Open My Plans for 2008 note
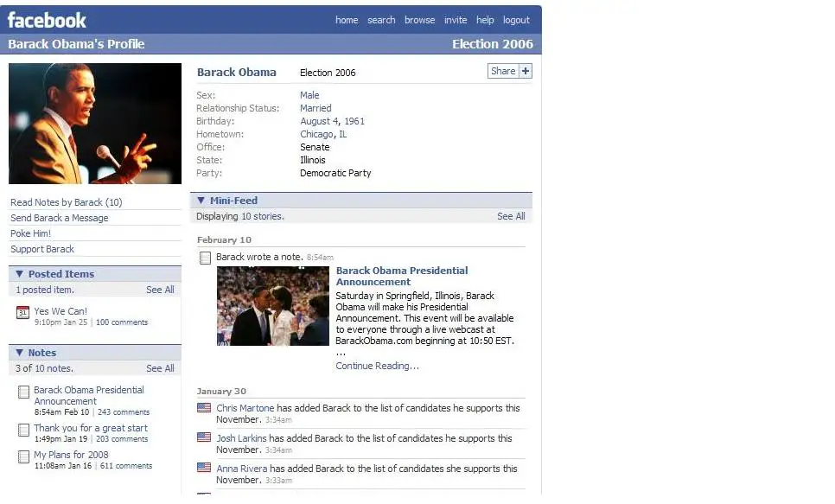Viewport: 835px width, 504px height. point(72,455)
